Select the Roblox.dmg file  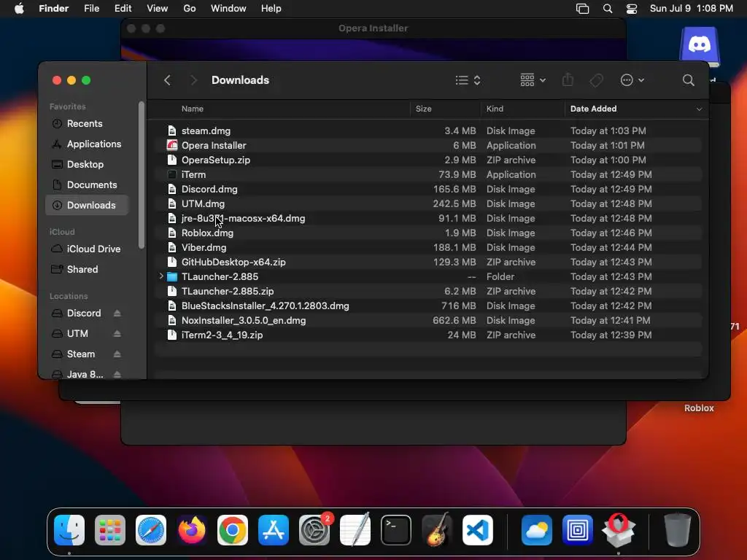(427, 233)
